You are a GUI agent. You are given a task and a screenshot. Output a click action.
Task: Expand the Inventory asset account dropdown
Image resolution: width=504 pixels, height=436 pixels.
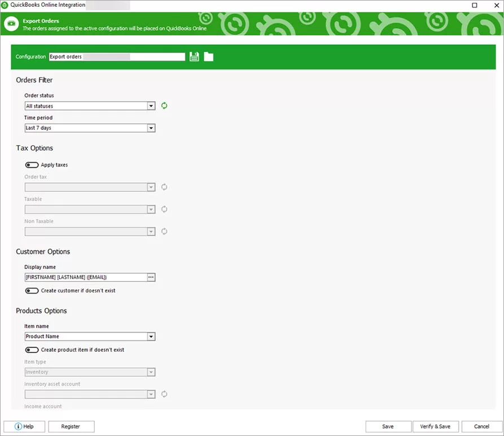(x=151, y=394)
